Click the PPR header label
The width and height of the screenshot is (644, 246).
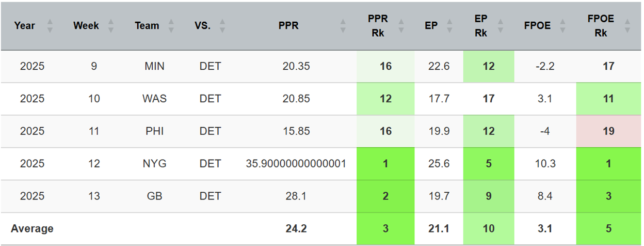tap(288, 26)
